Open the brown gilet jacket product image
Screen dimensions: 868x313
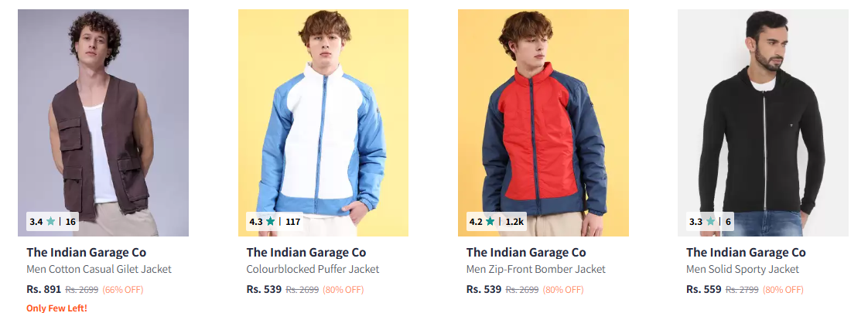click(103, 123)
